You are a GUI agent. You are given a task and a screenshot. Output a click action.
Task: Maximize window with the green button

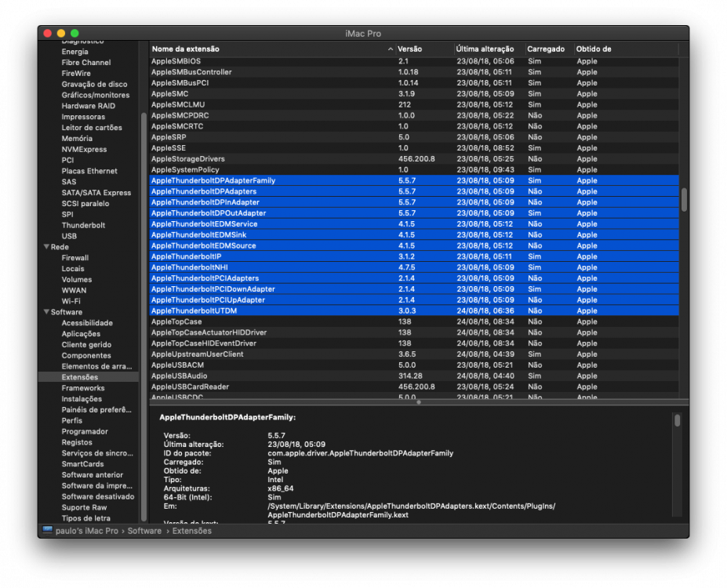pyautogui.click(x=75, y=34)
